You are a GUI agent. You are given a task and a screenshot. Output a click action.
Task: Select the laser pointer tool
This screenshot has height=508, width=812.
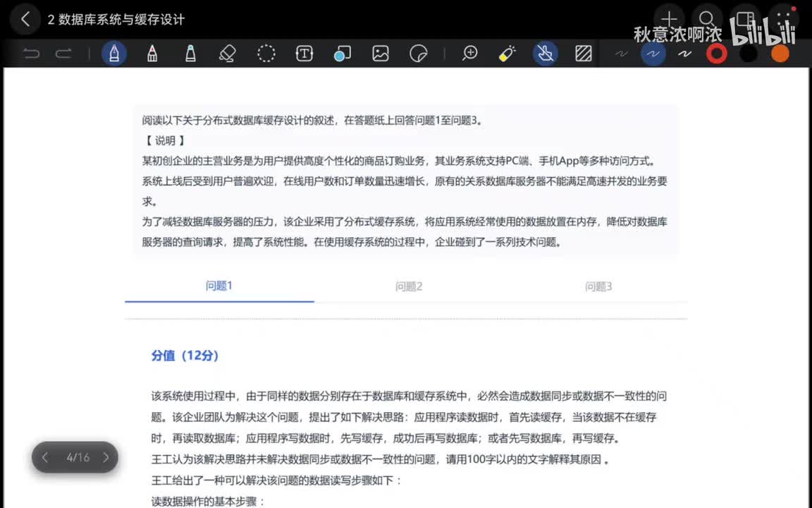508,54
